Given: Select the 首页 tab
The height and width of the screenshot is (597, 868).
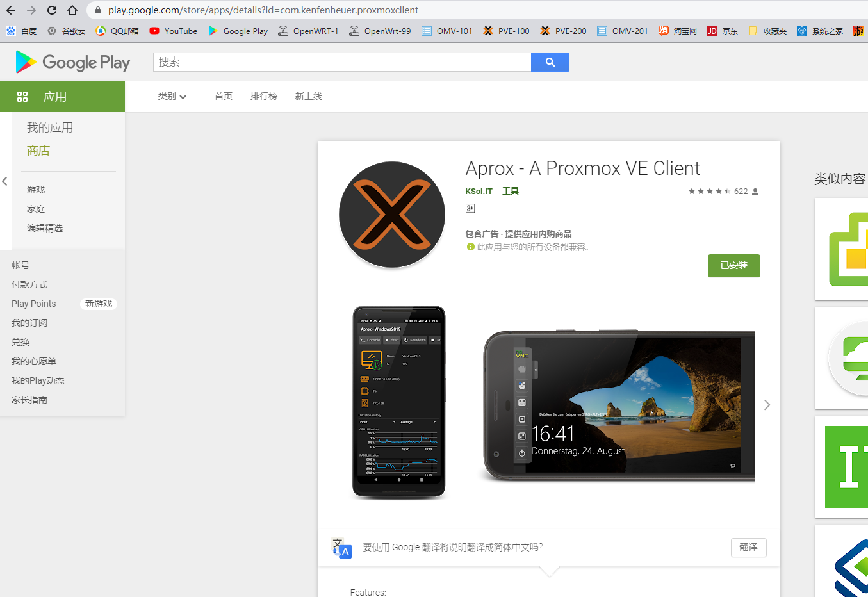Looking at the screenshot, I should point(224,96).
